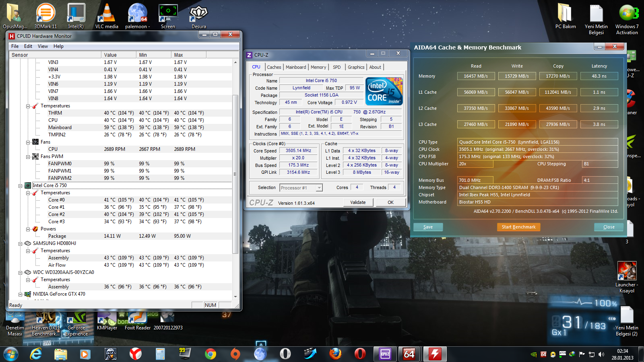This screenshot has height=362, width=644.
Task: Open the Desura desktop icon
Action: (198, 16)
